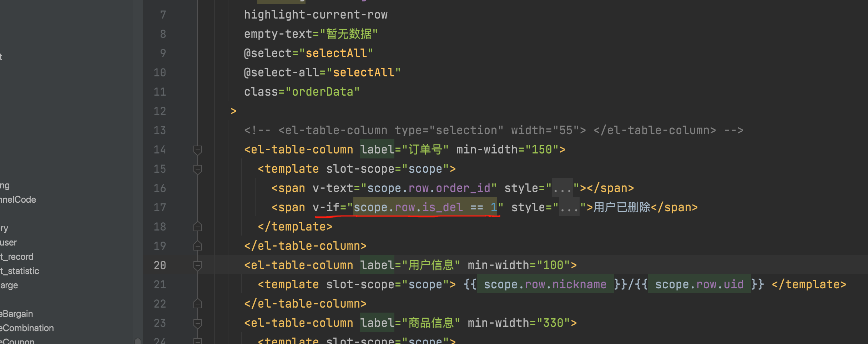Open the eCombination entry in the project tree
This screenshot has height=344, width=868.
tap(27, 328)
